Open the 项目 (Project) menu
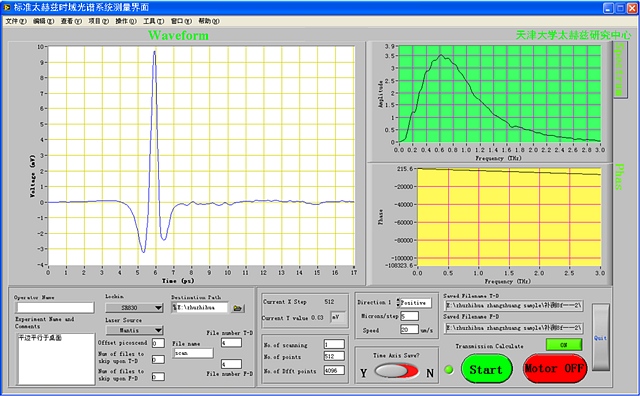The image size is (640, 396). coord(98,21)
